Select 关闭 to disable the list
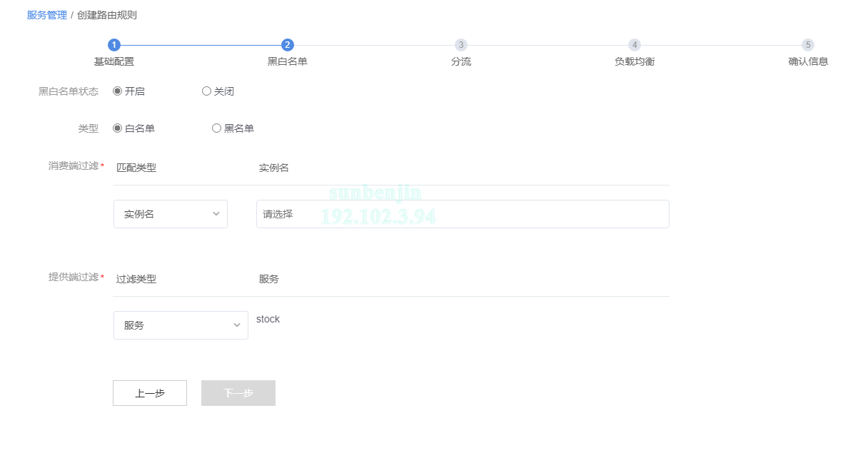Image resolution: width=868 pixels, height=453 pixels. tap(207, 91)
